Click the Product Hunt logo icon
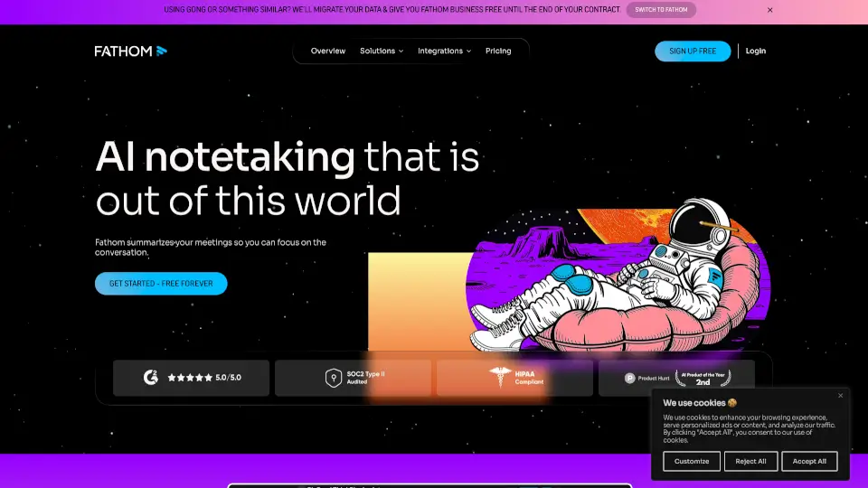This screenshot has width=868, height=488. [x=630, y=378]
